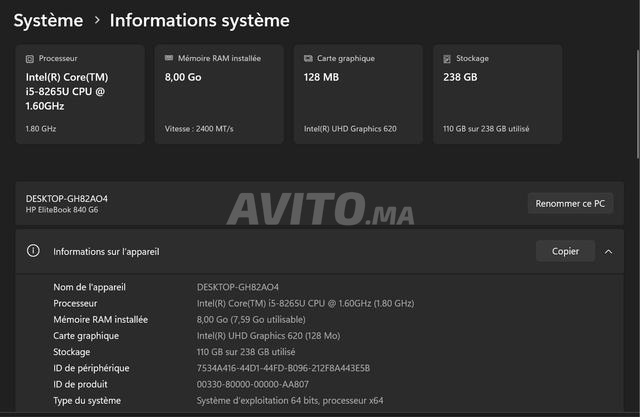Click the Informations sur l'appareil heading
The height and width of the screenshot is (417, 640).
(x=106, y=252)
